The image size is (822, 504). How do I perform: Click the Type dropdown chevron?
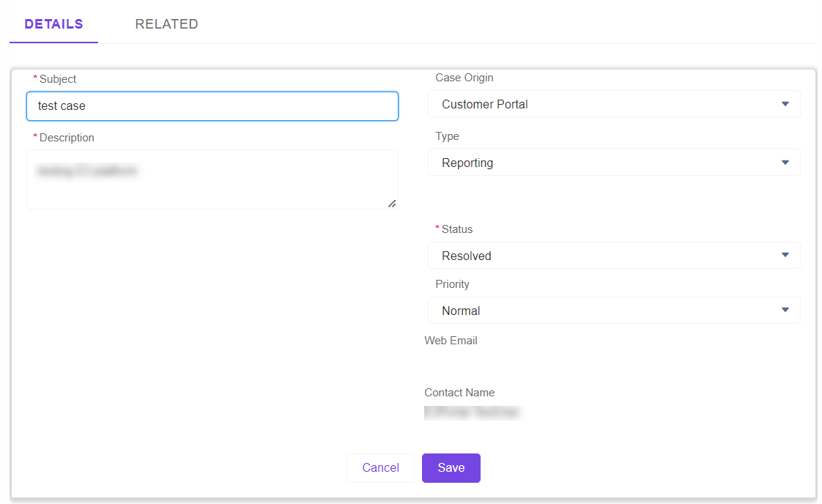(785, 162)
